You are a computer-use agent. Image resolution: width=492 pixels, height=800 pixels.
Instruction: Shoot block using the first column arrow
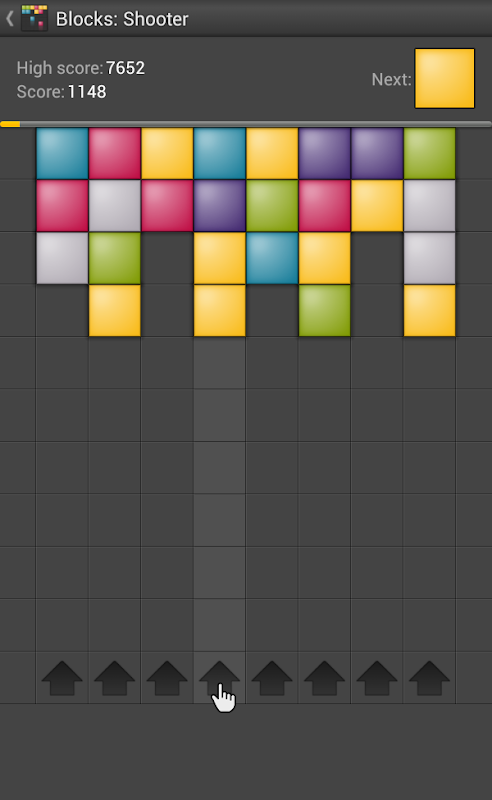[62, 678]
